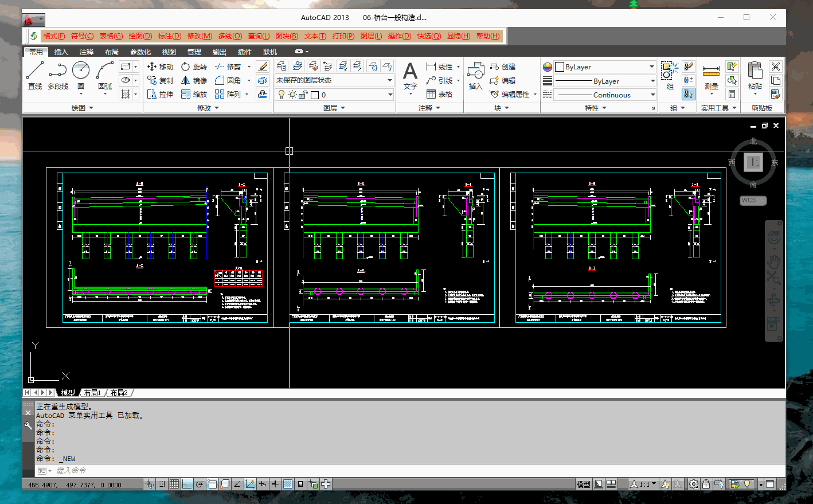Click the scissors Cut icon in clipboard panel
This screenshot has height=504, width=813.
pyautogui.click(x=776, y=67)
